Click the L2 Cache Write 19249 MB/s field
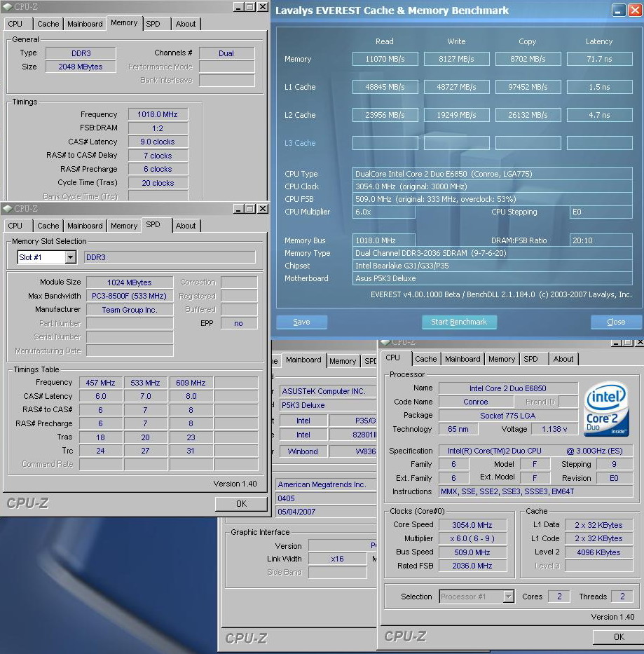This screenshot has height=654, width=644. [456, 115]
